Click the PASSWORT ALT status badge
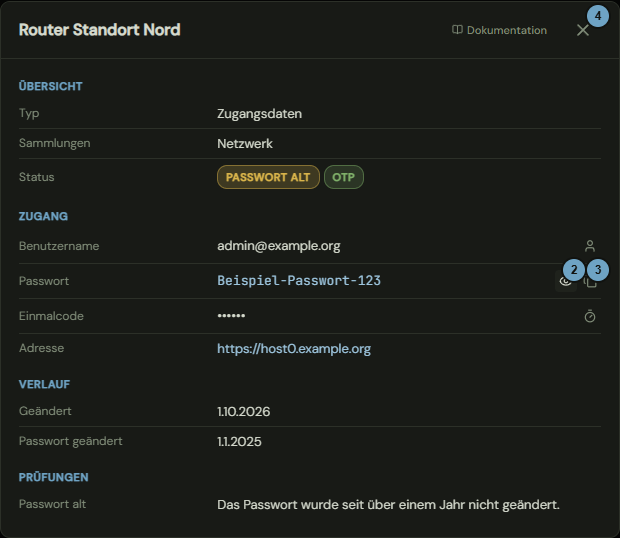The width and height of the screenshot is (620, 538). coord(268,177)
